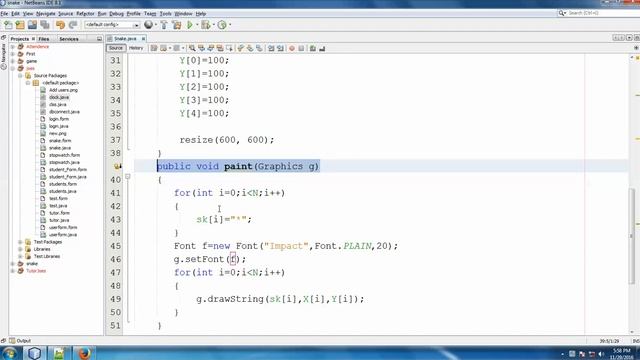640x360 pixels.
Task: Switch to the Source view button
Action: click(116, 48)
